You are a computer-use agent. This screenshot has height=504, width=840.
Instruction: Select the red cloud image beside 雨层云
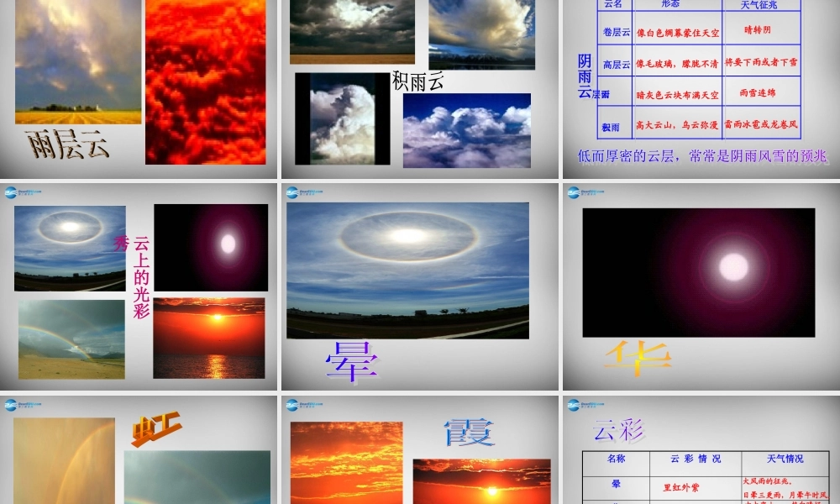pos(206,82)
